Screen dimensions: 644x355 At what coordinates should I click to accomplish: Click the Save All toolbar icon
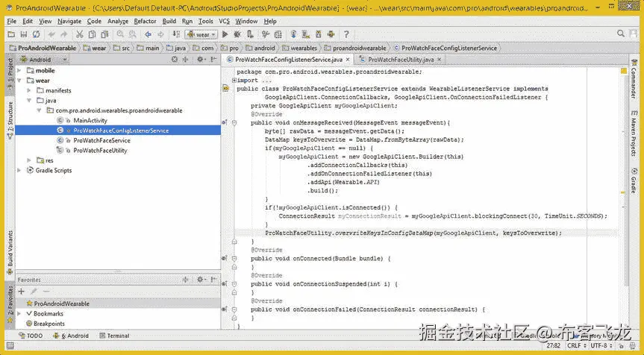pyautogui.click(x=24, y=34)
